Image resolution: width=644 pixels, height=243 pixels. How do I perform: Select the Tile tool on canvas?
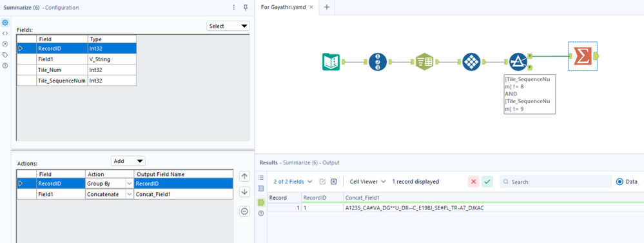[471, 62]
